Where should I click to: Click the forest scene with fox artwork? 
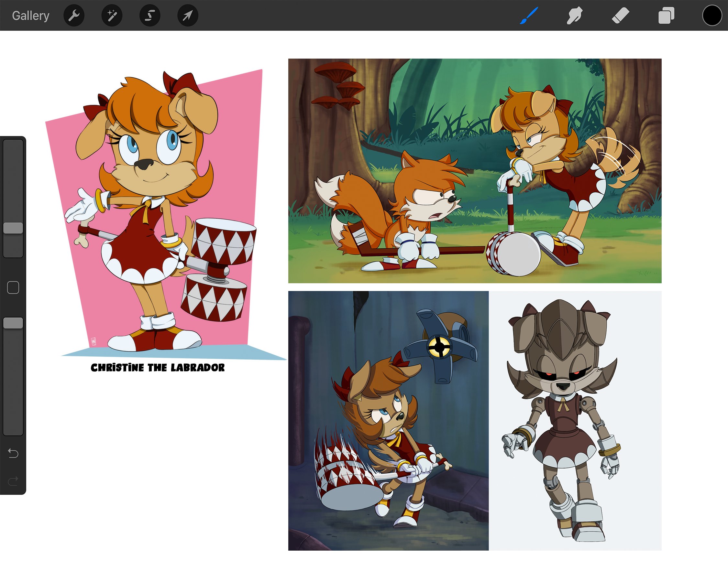point(474,170)
